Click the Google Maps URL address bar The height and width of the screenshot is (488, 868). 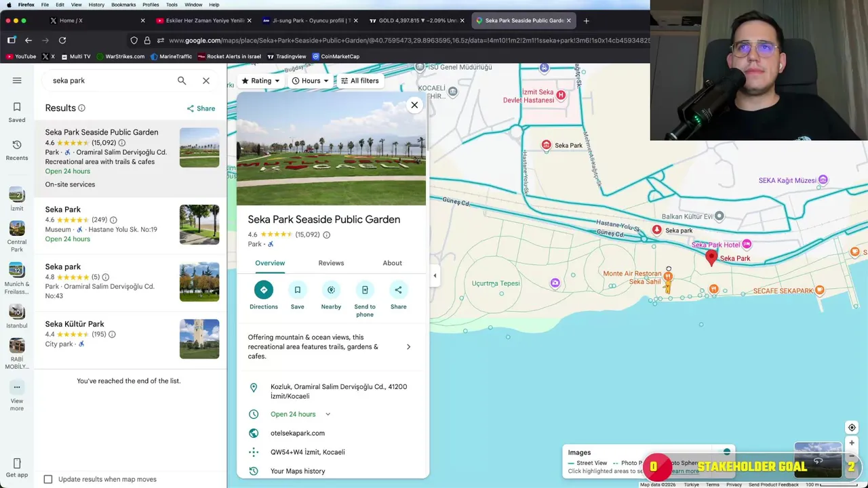[x=409, y=41]
